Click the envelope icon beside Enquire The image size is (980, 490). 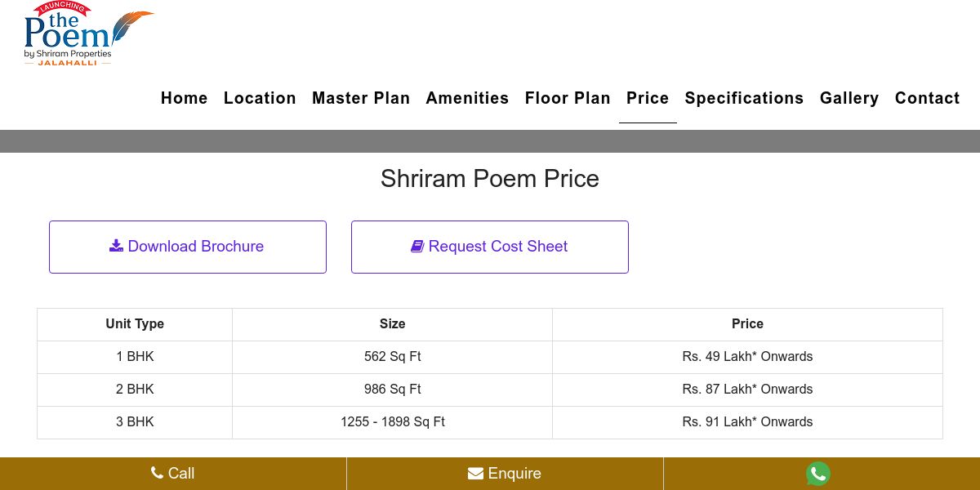pos(475,474)
